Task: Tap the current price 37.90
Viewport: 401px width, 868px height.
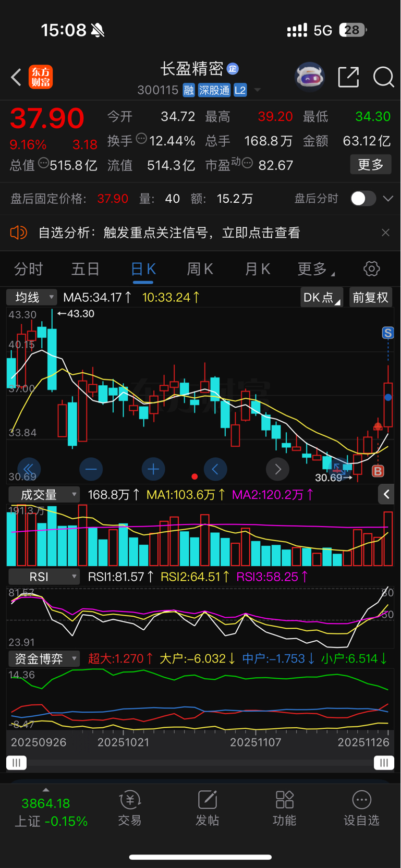Action: (x=47, y=118)
